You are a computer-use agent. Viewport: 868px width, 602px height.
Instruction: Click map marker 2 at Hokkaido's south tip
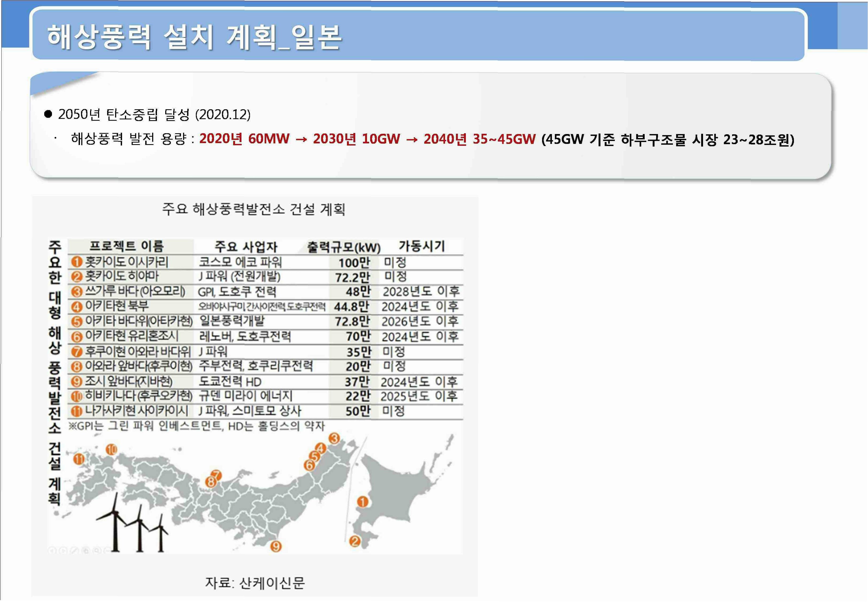click(x=354, y=542)
